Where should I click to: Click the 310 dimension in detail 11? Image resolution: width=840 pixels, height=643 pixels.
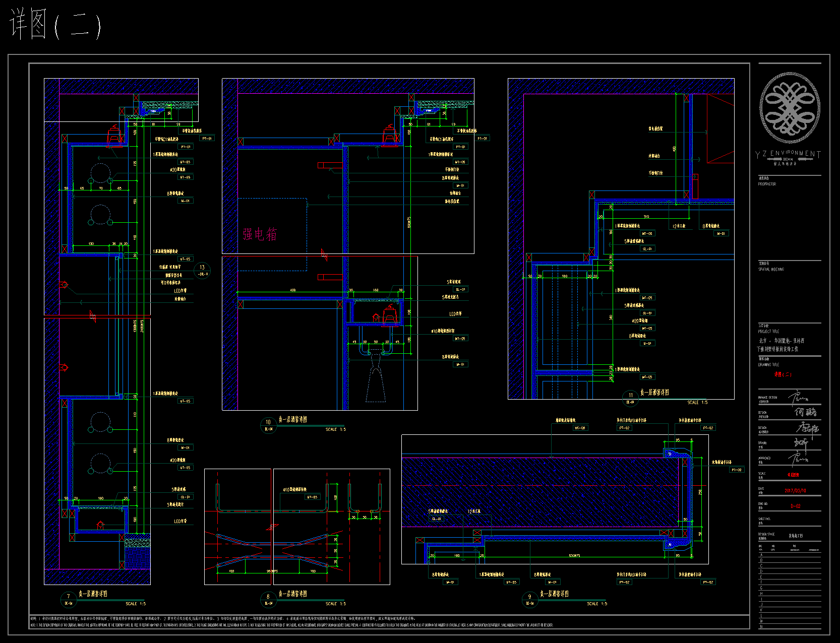[646, 217]
